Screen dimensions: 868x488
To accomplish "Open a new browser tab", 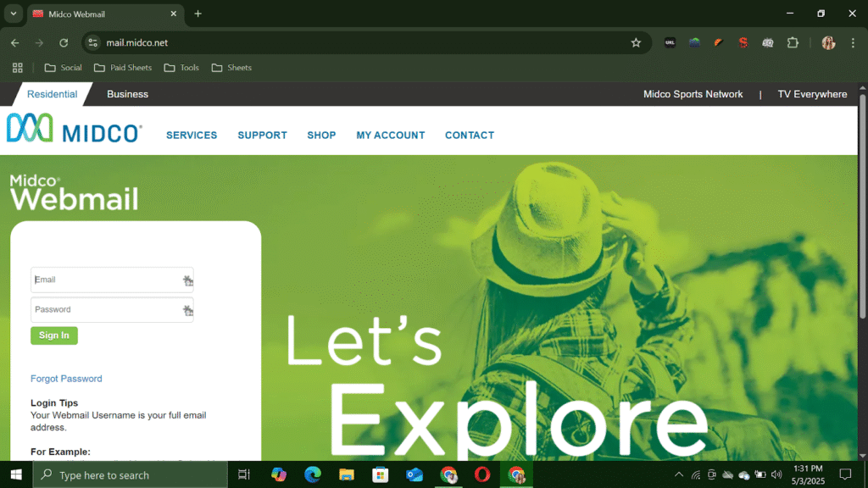I will pos(198,14).
